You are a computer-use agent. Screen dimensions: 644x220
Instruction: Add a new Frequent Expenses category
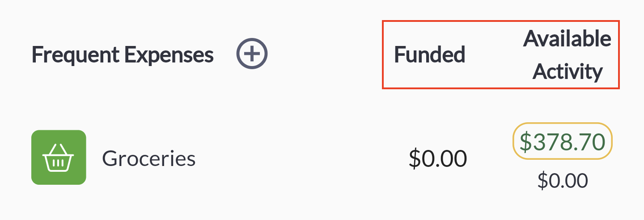pos(252,54)
